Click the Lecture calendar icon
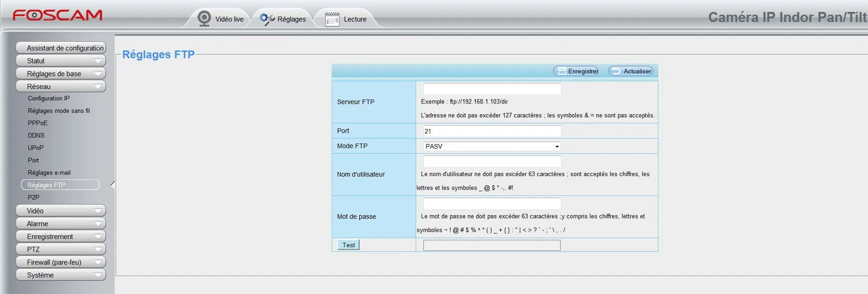 point(332,19)
